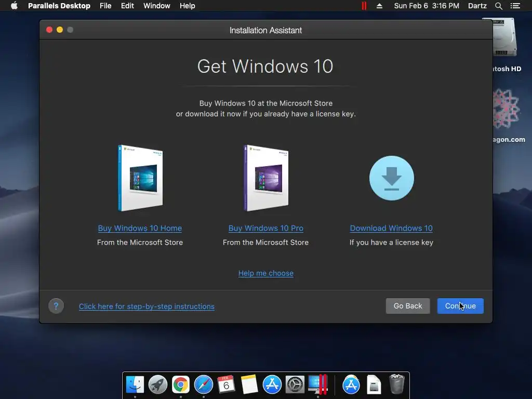Click the blue Continue button
532x399 pixels.
click(x=460, y=306)
